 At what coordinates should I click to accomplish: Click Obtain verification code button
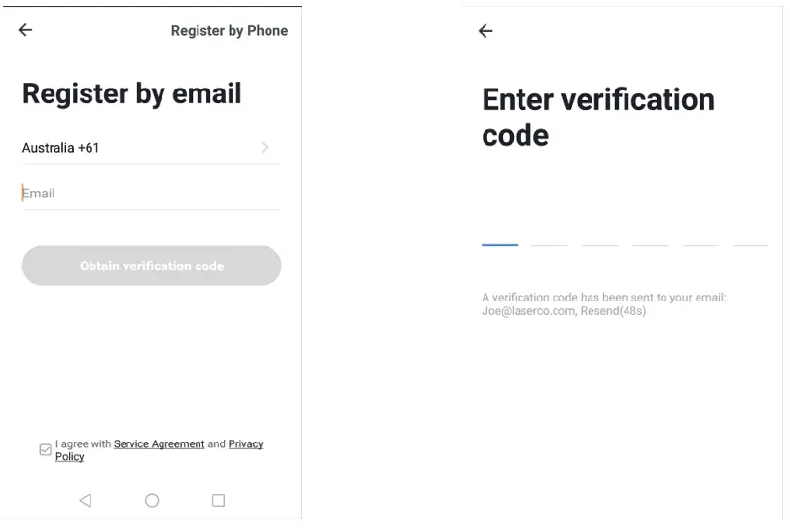[152, 266]
